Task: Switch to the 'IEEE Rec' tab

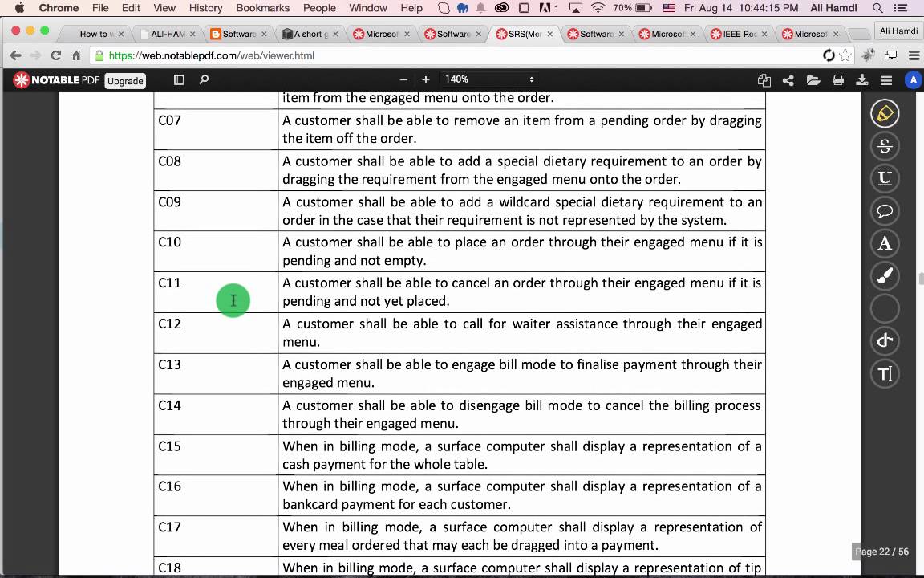Action: pos(740,34)
